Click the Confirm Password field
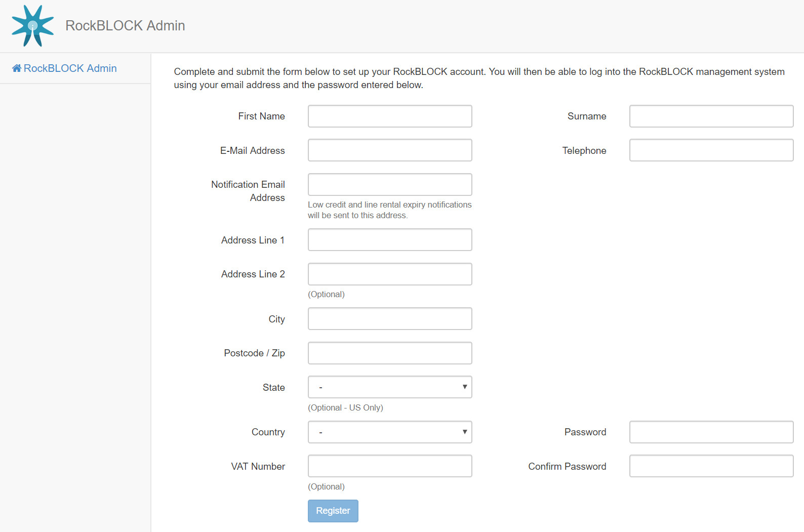 point(711,466)
